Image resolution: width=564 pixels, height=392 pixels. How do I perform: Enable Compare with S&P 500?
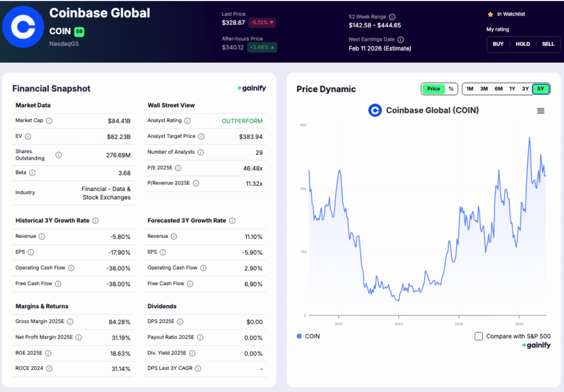click(x=479, y=336)
